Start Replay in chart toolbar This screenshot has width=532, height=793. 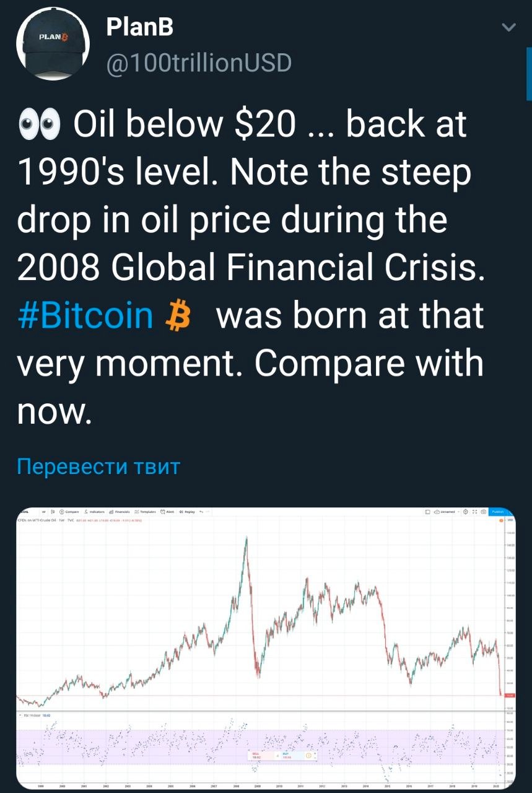tap(187, 512)
